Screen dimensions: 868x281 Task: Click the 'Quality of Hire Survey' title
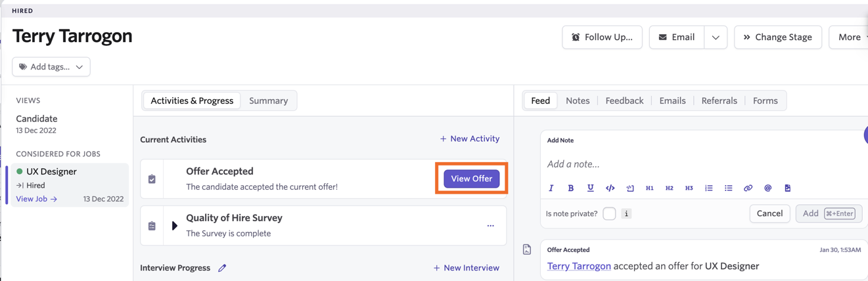(x=234, y=218)
